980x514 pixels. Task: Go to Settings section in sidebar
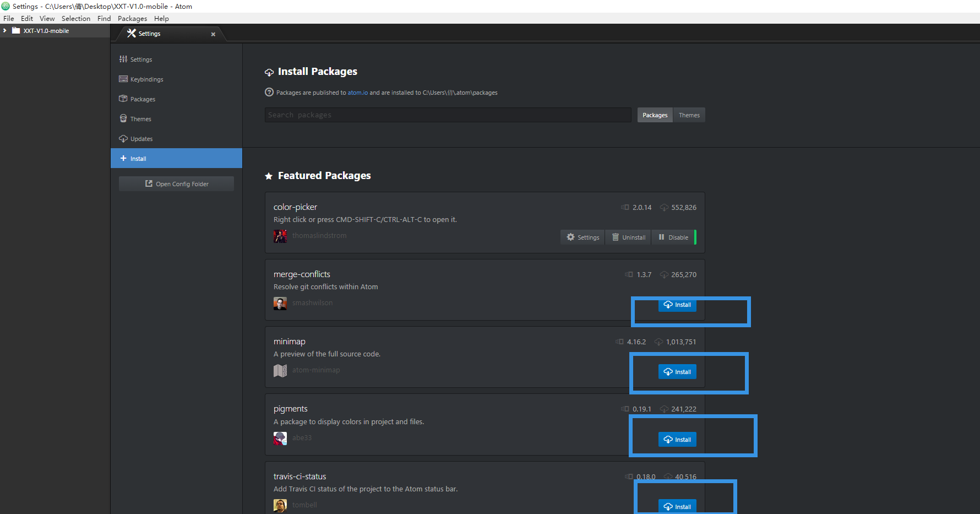click(x=176, y=59)
